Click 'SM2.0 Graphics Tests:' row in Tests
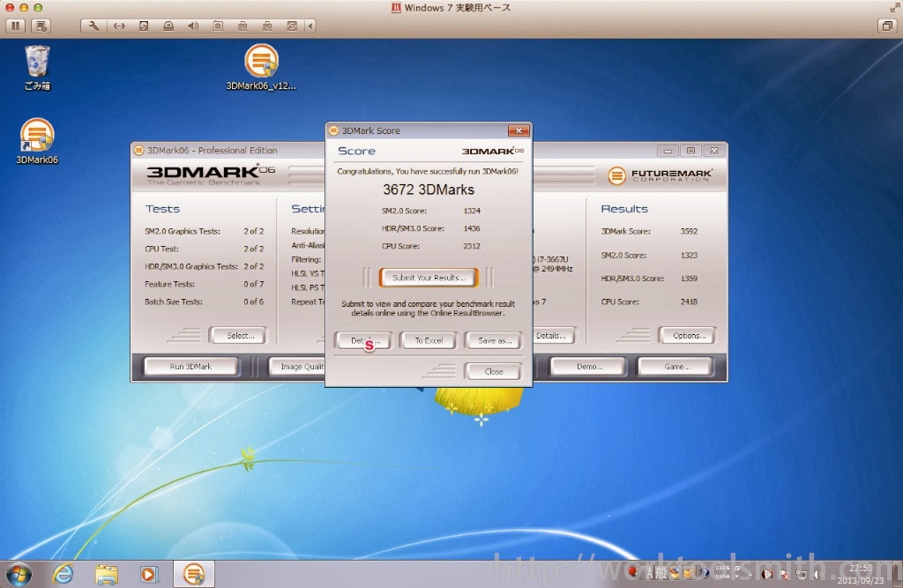The height and width of the screenshot is (588, 903). 205,232
